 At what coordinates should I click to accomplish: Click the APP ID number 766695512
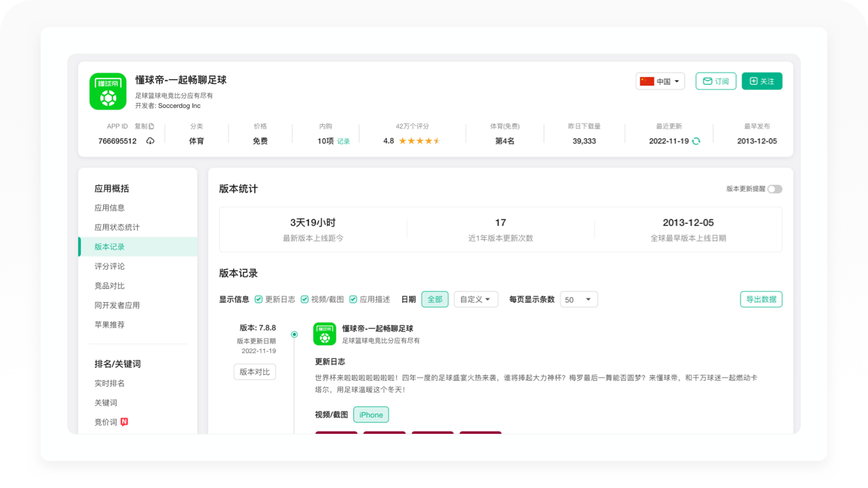pyautogui.click(x=117, y=141)
